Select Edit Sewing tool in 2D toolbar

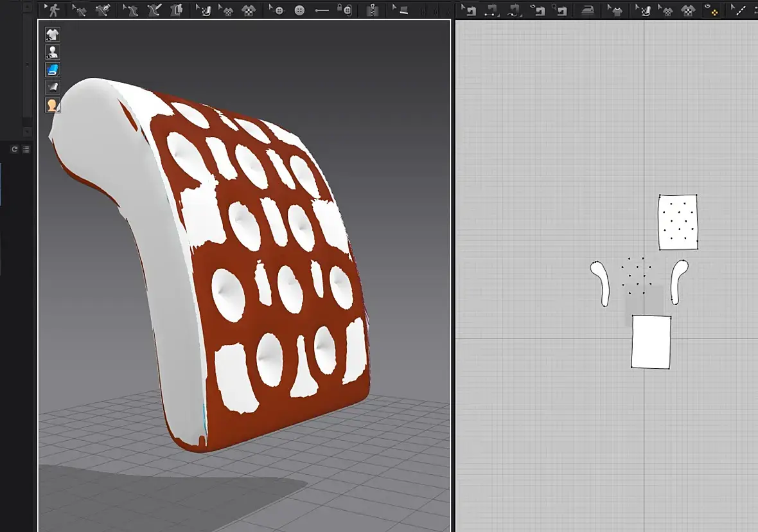coord(468,9)
